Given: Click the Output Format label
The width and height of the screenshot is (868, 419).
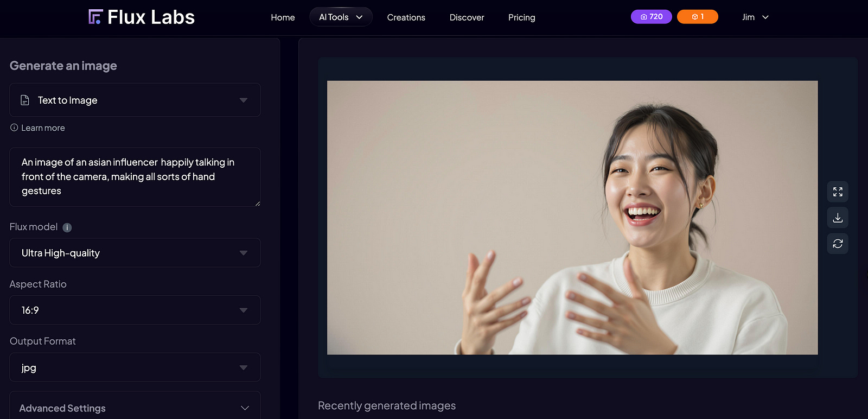Looking at the screenshot, I should pos(42,341).
